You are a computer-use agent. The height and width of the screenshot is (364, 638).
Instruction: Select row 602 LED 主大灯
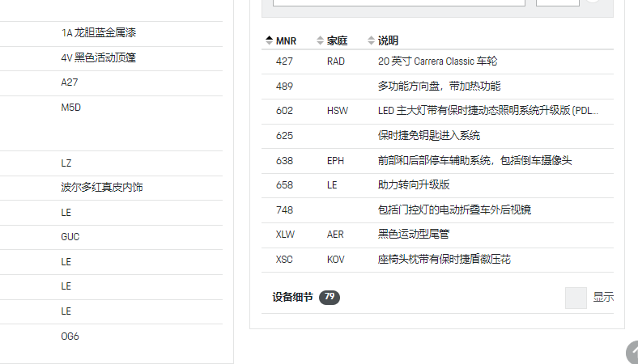point(437,111)
